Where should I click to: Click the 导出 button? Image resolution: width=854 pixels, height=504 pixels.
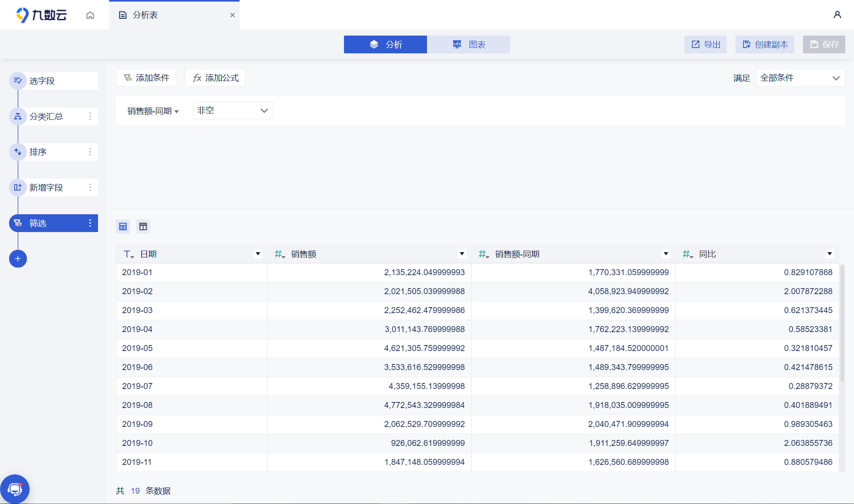pyautogui.click(x=706, y=44)
